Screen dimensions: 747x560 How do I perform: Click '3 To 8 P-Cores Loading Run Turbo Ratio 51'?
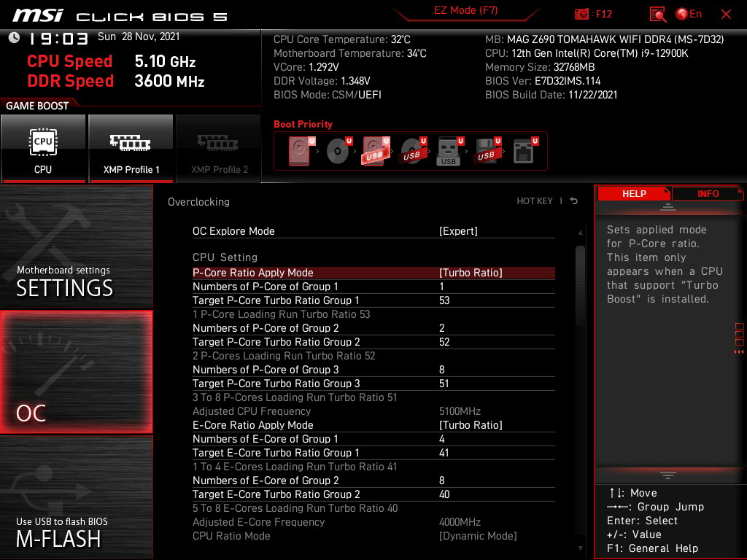pos(295,397)
